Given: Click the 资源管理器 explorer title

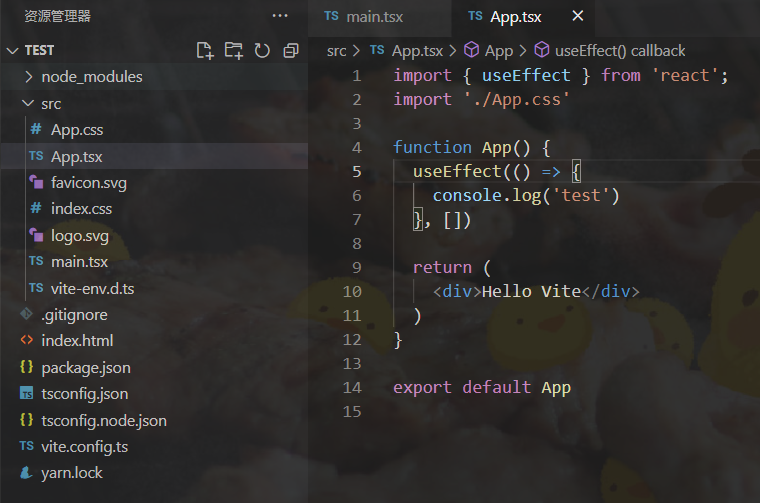Looking at the screenshot, I should point(57,16).
